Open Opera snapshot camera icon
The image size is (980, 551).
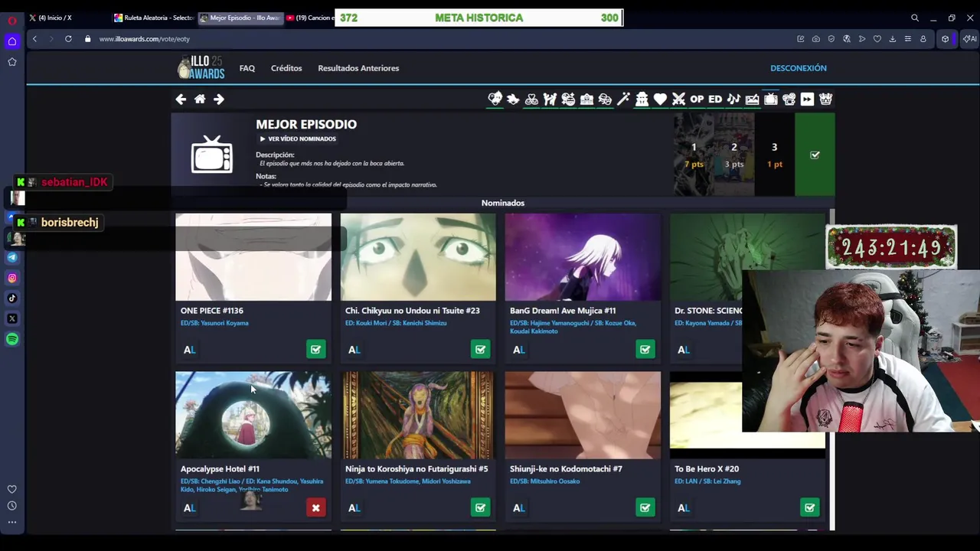point(816,39)
